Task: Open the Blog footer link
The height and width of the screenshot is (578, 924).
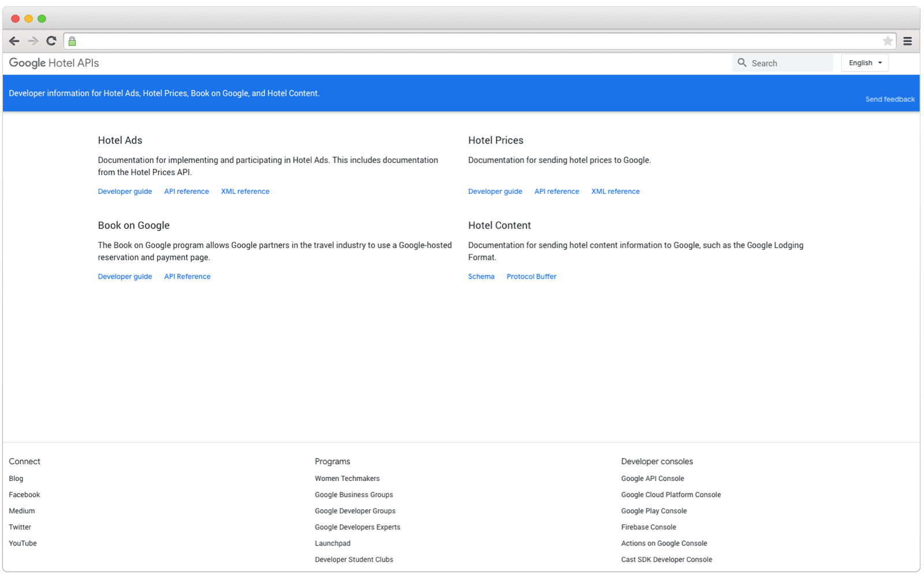Action: 16,479
